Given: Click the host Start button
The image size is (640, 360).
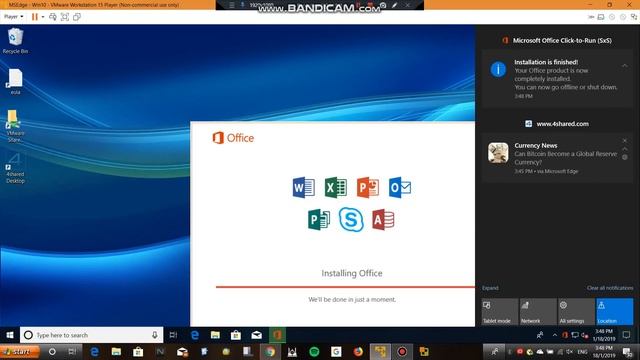Looking at the screenshot, I should (x=20, y=351).
